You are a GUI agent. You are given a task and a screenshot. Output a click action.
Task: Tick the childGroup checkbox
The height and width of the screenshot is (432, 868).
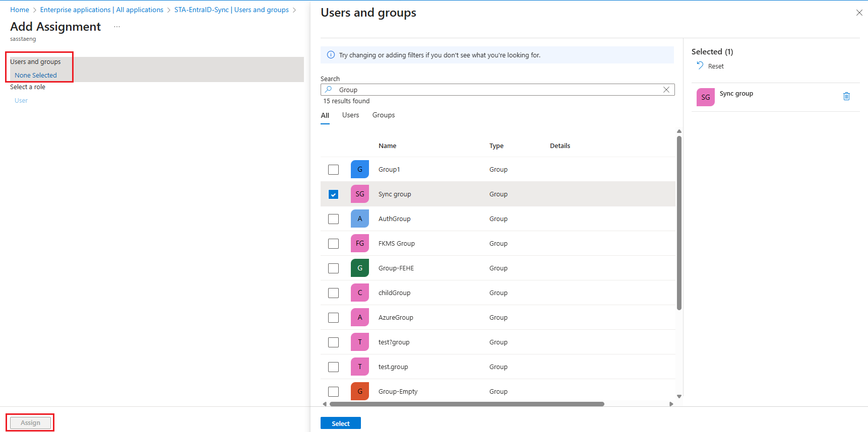coord(333,293)
